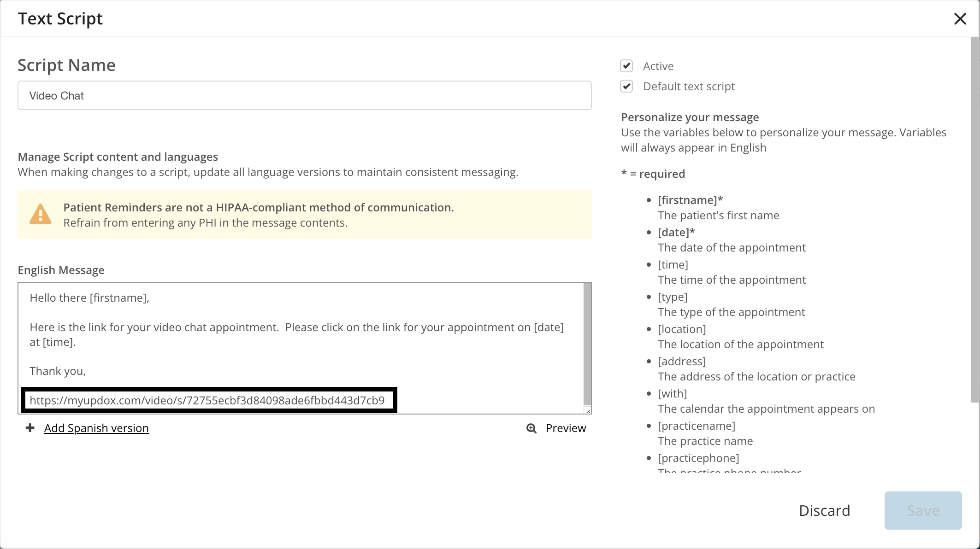Screen dimensions: 980x549
Task: Click the textarea resize handle corner
Action: (588, 411)
